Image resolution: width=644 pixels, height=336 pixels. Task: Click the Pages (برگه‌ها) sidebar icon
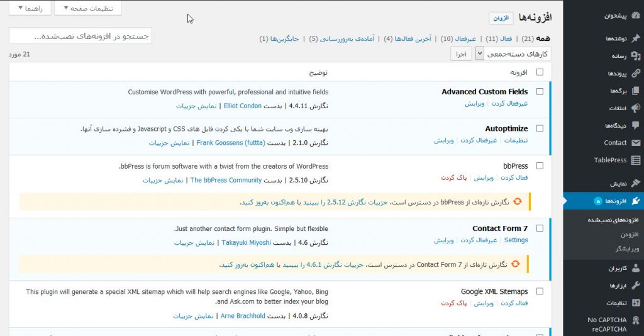point(635,91)
